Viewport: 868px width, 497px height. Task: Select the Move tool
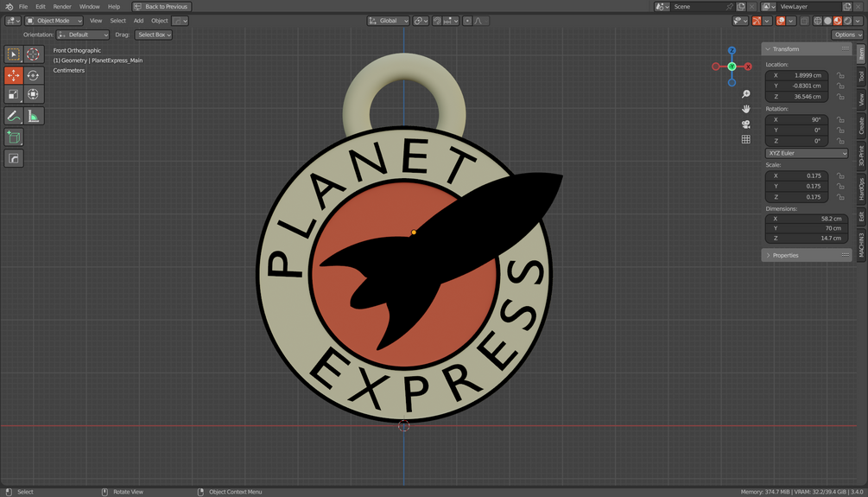(x=13, y=75)
